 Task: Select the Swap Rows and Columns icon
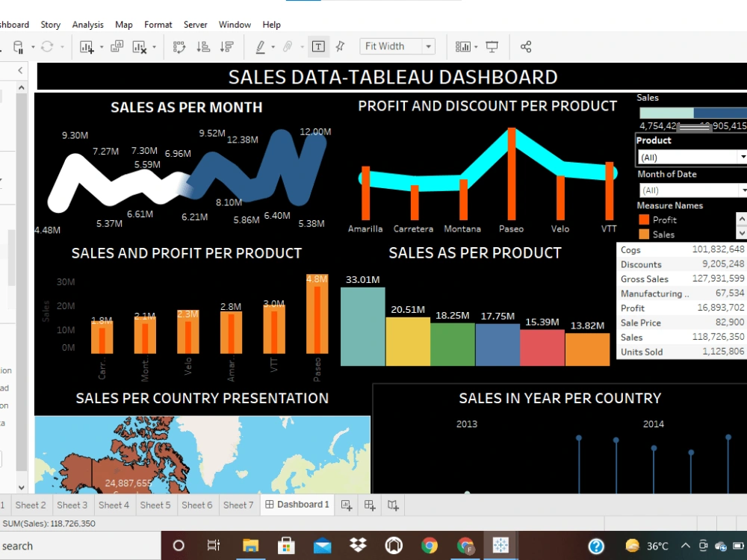179,46
